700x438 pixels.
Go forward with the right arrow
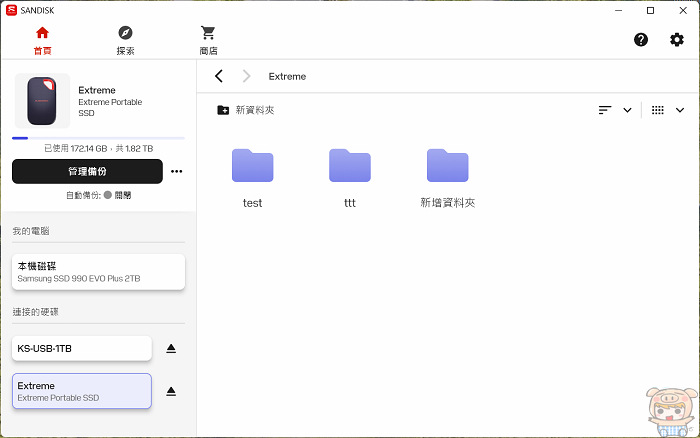tap(246, 76)
